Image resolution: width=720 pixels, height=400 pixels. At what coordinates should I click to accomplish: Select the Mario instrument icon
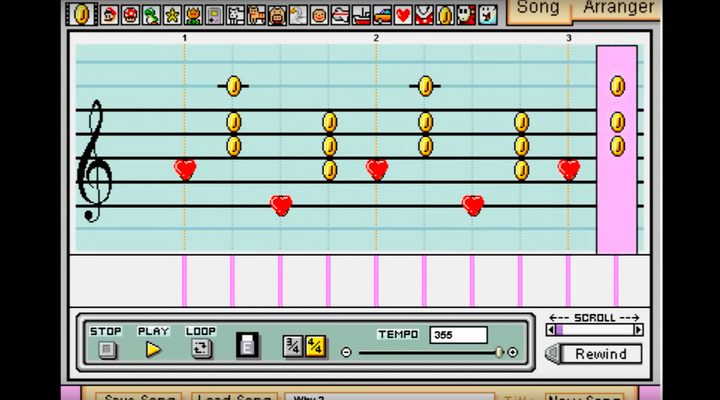pos(109,15)
